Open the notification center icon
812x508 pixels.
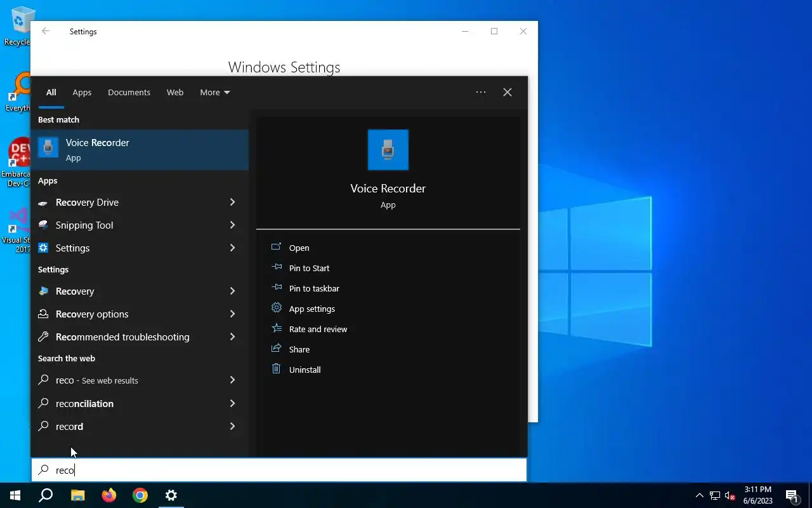[792, 495]
